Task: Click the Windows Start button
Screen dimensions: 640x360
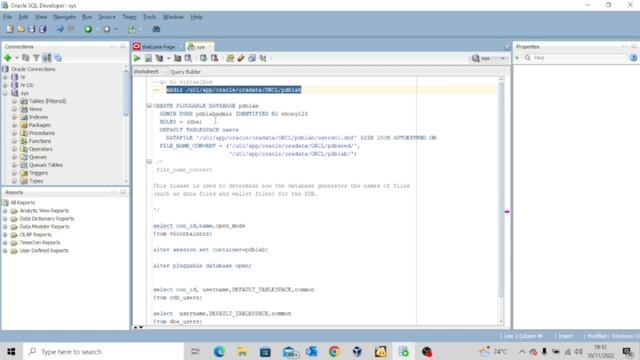Action: click(11, 351)
